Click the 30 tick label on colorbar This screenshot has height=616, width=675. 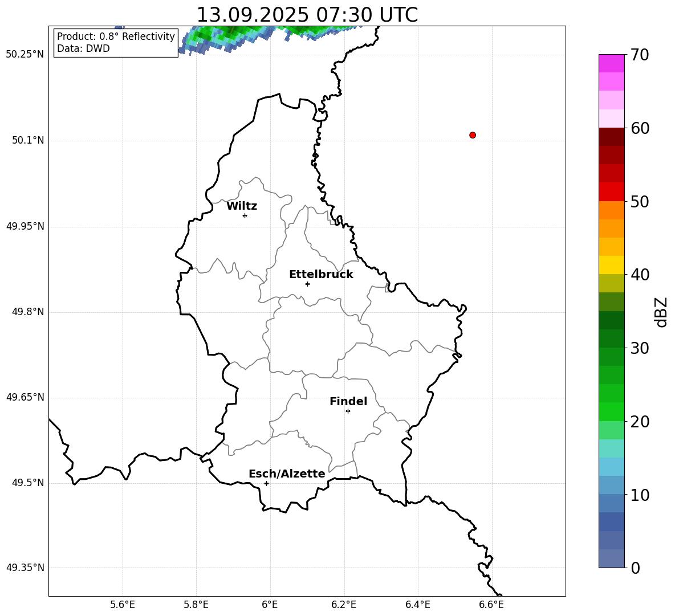click(640, 348)
